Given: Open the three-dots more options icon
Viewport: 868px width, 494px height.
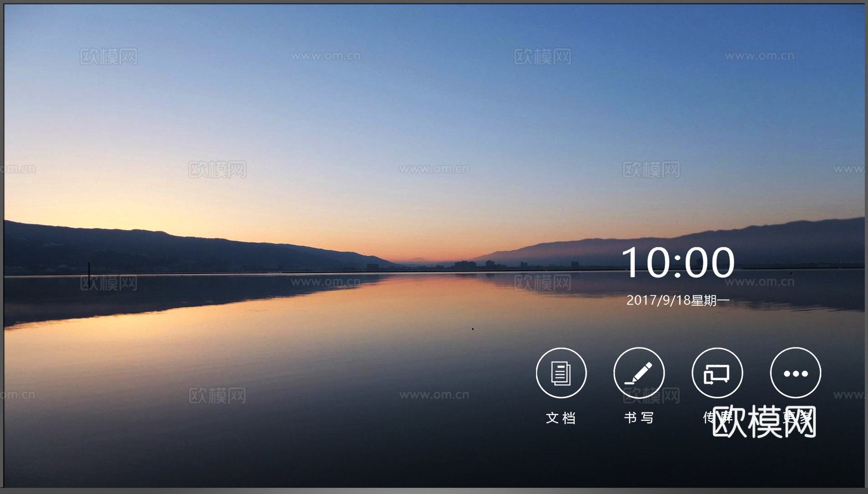Looking at the screenshot, I should (x=796, y=373).
